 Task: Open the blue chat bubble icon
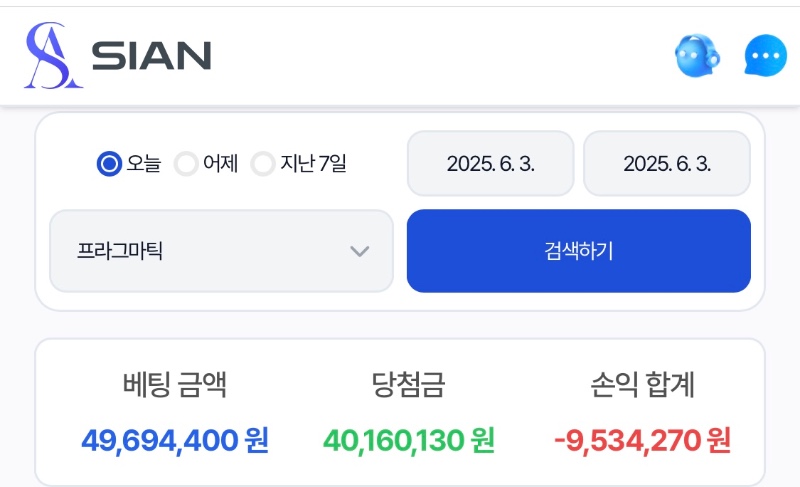[765, 56]
